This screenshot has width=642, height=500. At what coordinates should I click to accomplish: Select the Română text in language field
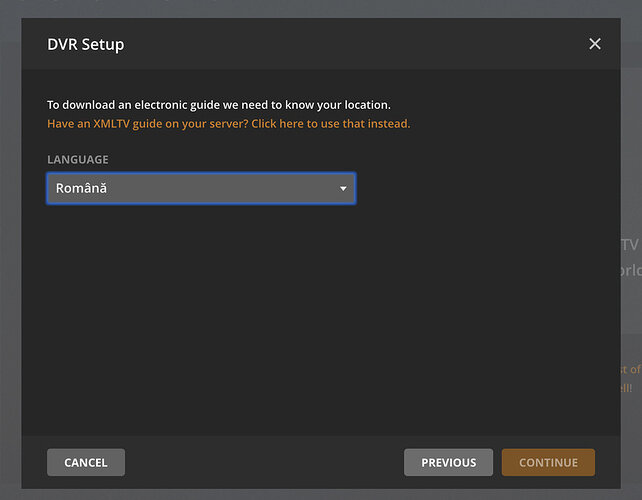coord(81,188)
